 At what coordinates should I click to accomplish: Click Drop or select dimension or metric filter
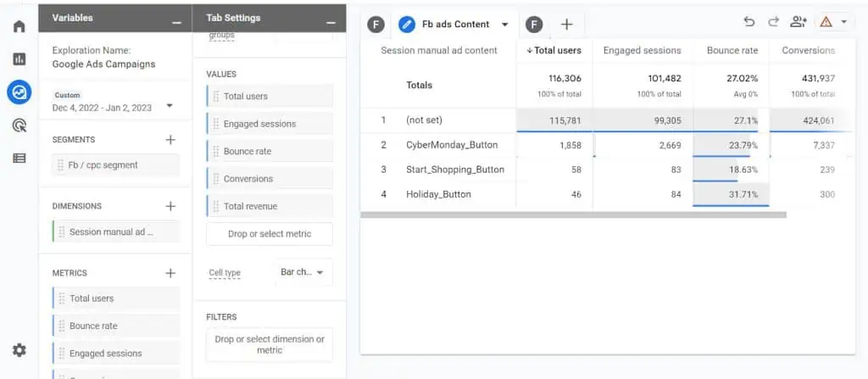coord(270,344)
